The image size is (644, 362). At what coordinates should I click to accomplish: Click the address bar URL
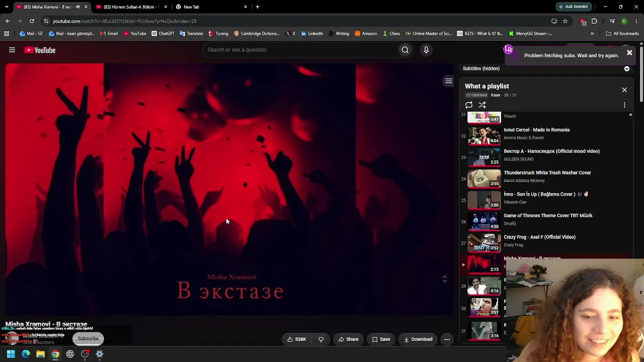pyautogui.click(x=125, y=21)
